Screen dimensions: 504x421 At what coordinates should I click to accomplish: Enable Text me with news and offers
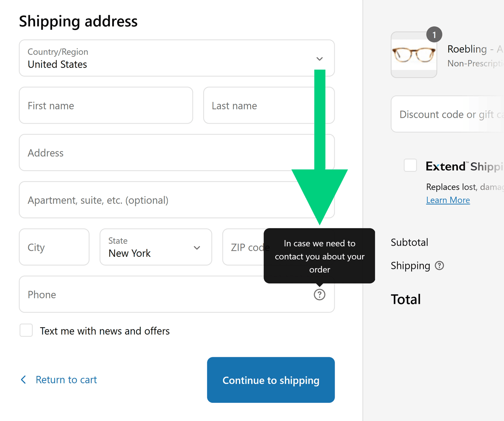26,330
